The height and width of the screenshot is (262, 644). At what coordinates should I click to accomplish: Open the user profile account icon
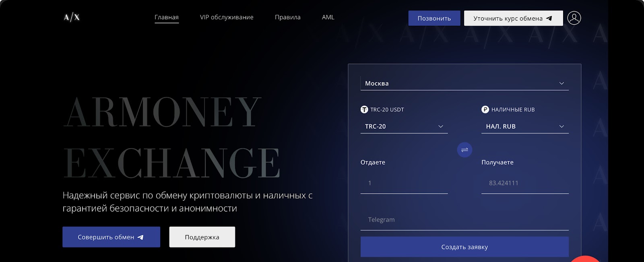click(574, 18)
